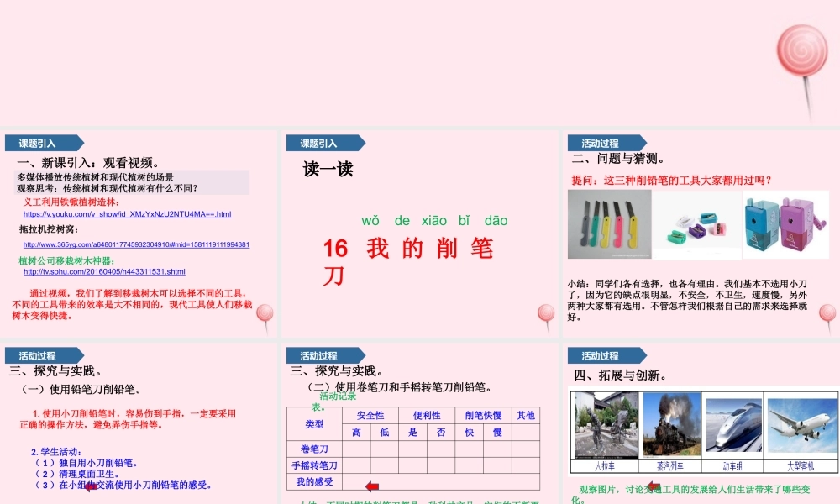Click the heading 四、拓展与创新。
The height and width of the screenshot is (504, 840).
coord(622,375)
